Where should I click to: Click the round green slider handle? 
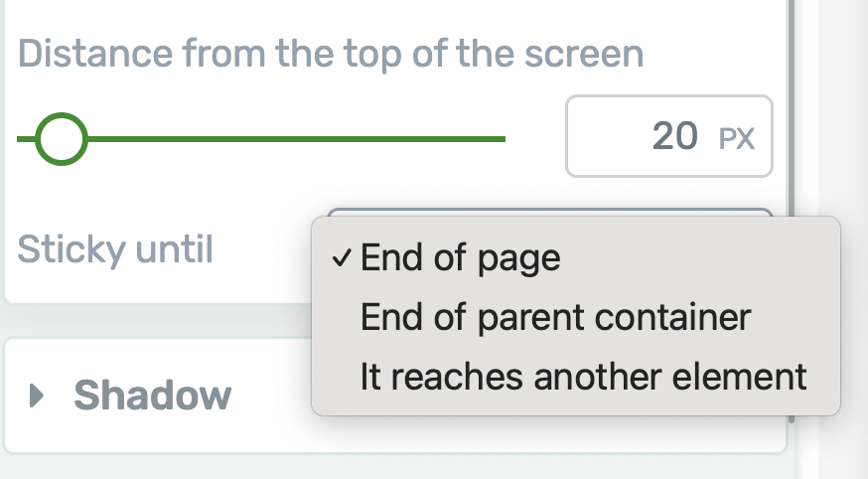pyautogui.click(x=62, y=138)
